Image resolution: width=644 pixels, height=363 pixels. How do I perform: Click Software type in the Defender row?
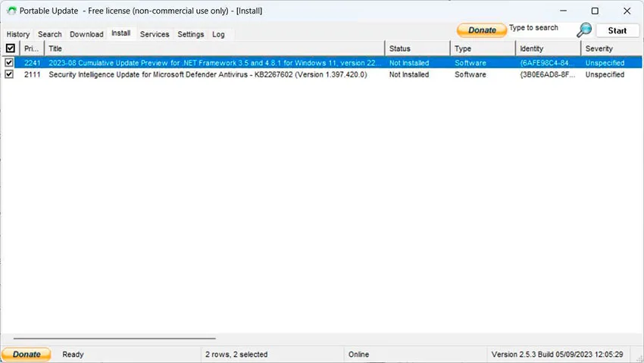point(470,75)
